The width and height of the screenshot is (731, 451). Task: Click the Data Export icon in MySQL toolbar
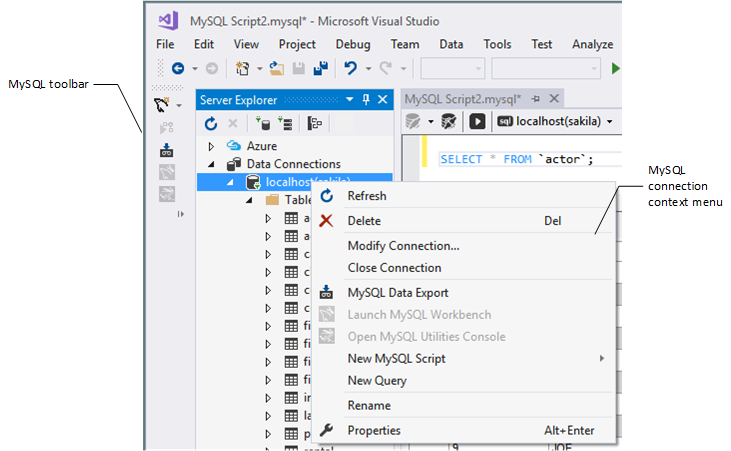click(166, 150)
